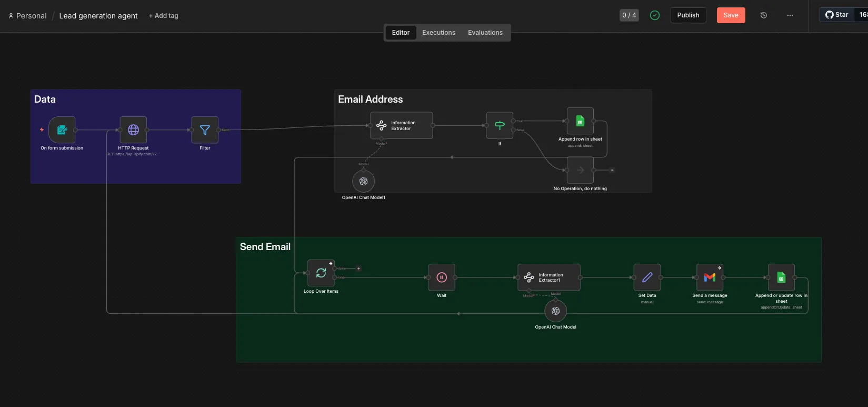Viewport: 868px width, 407px height.
Task: Select the Information Extractor1 node
Action: [x=549, y=277]
